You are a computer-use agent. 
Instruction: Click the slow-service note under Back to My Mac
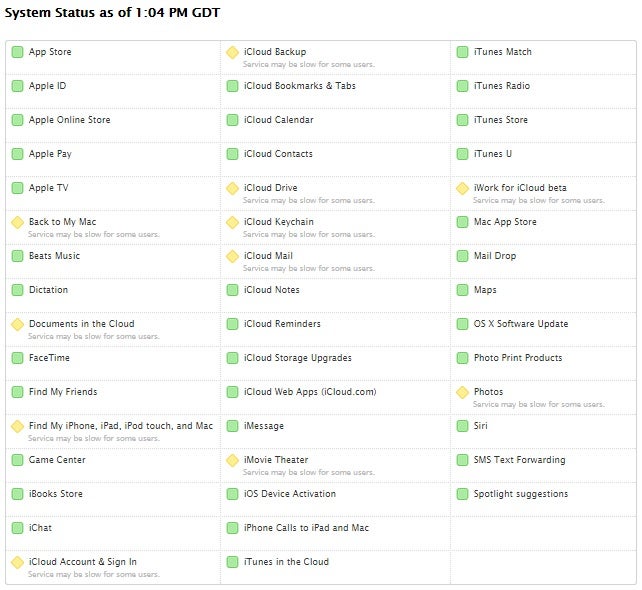coord(94,234)
